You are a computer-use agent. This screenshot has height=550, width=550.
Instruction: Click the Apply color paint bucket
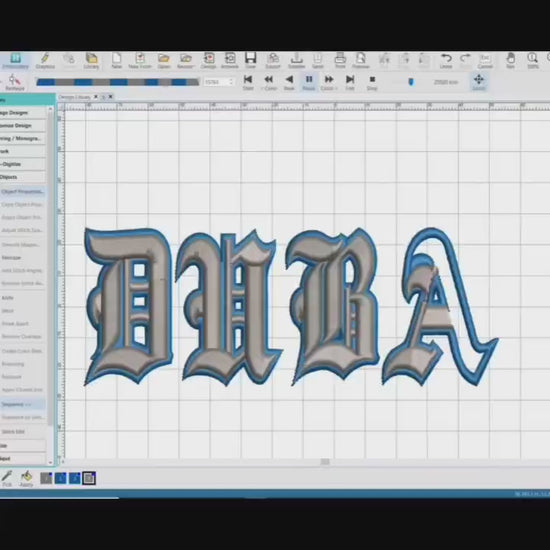coord(26,479)
